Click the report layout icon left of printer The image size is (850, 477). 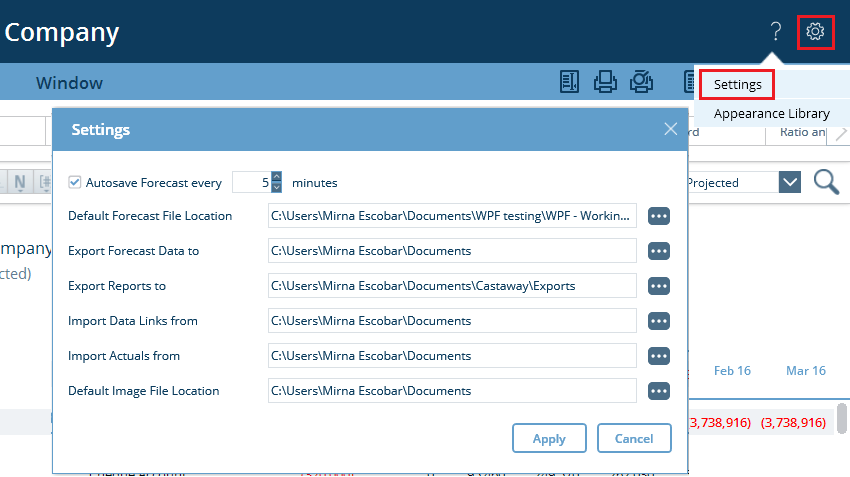point(569,82)
